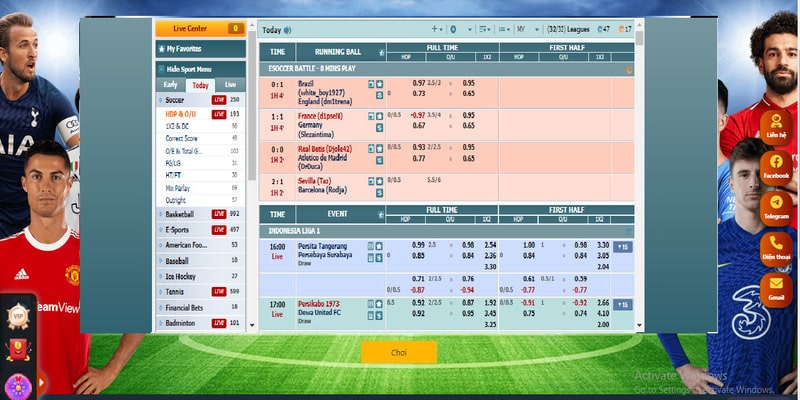Star the Real Betis vs Atletico match
Image resolution: width=800 pixels, height=400 pixels.
[380, 148]
